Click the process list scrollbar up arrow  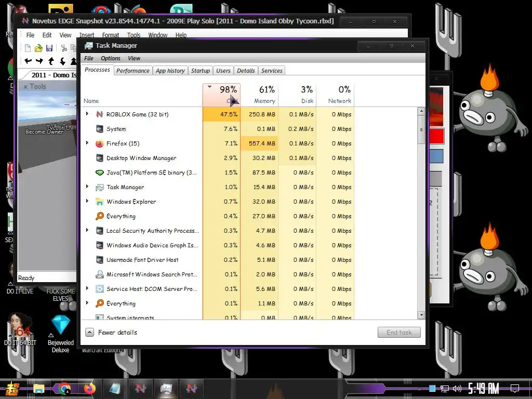tap(421, 111)
